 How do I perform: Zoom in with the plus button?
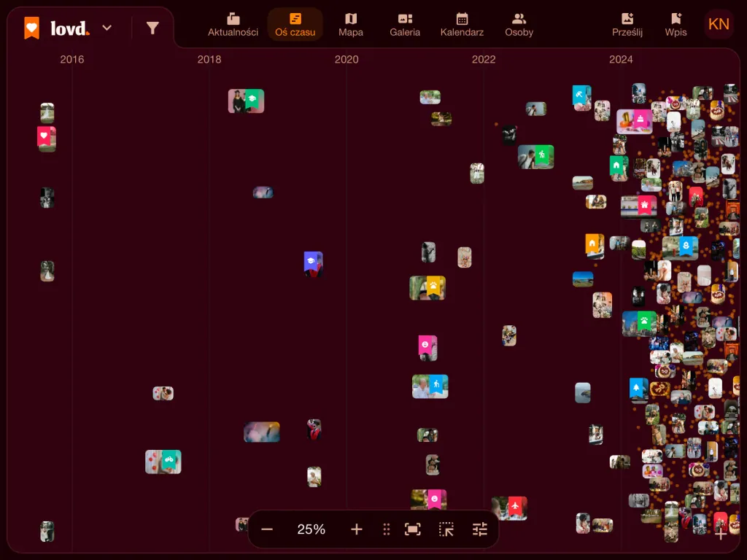356,529
